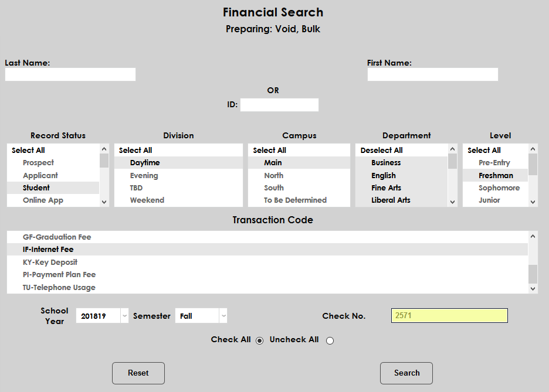Image resolution: width=549 pixels, height=392 pixels.
Task: Click Level list scroll down arrow
Action: [533, 202]
